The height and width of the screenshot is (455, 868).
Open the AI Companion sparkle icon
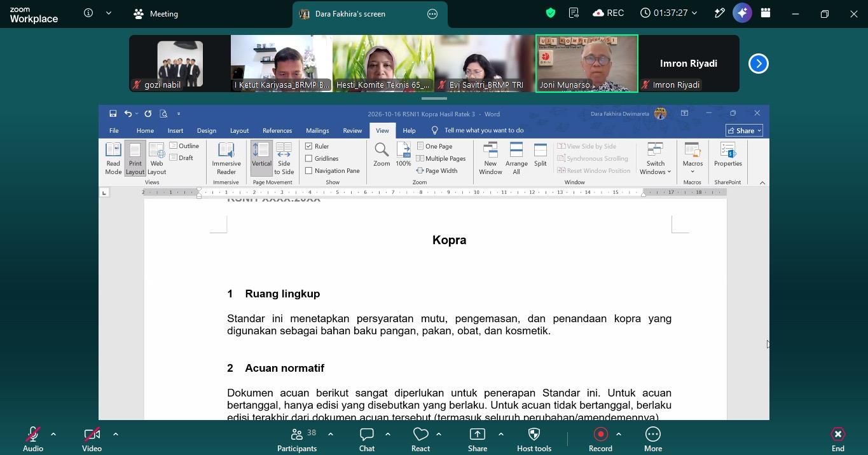pyautogui.click(x=742, y=13)
